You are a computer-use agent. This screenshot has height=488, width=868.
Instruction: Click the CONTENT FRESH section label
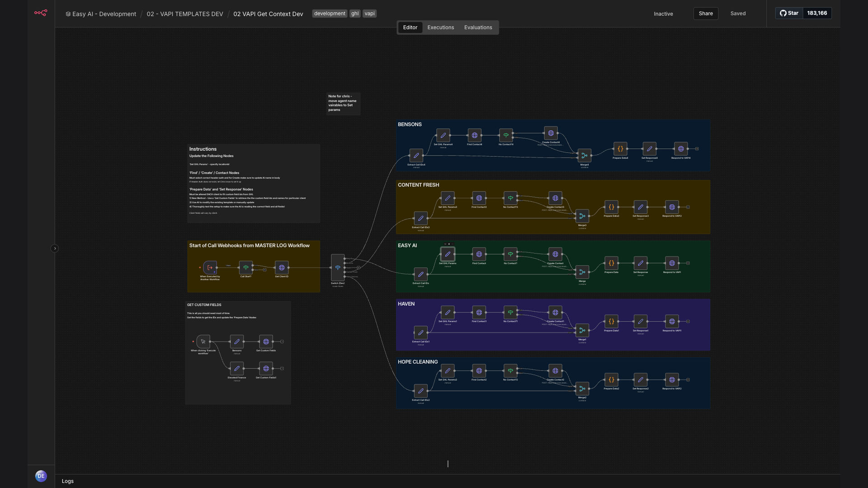[418, 185]
